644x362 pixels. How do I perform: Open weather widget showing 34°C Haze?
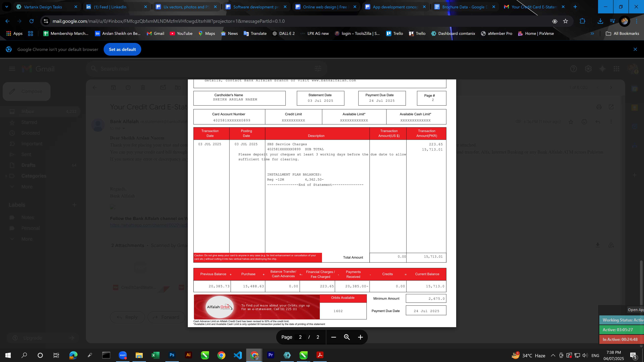pos(528,355)
